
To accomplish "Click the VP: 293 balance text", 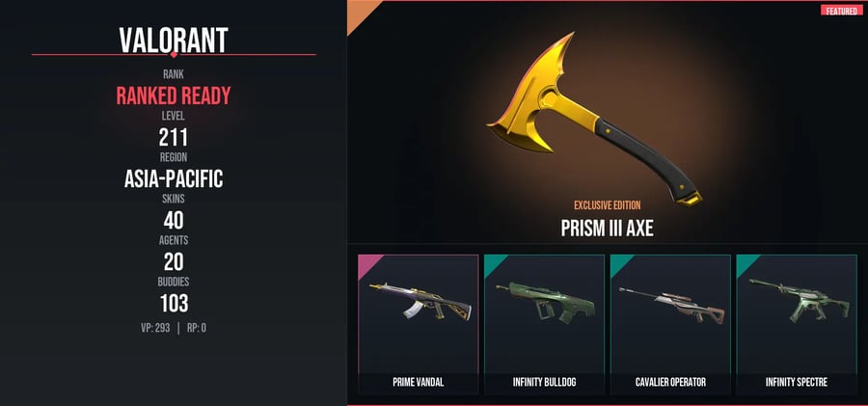I will point(155,328).
